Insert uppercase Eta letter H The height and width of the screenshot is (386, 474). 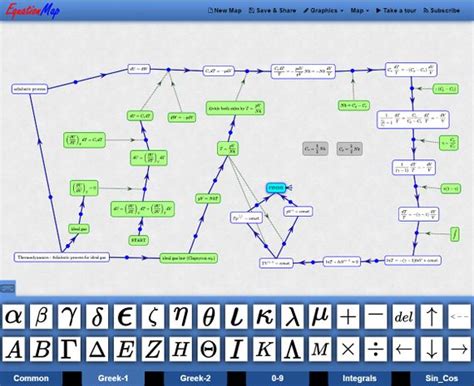180,349
